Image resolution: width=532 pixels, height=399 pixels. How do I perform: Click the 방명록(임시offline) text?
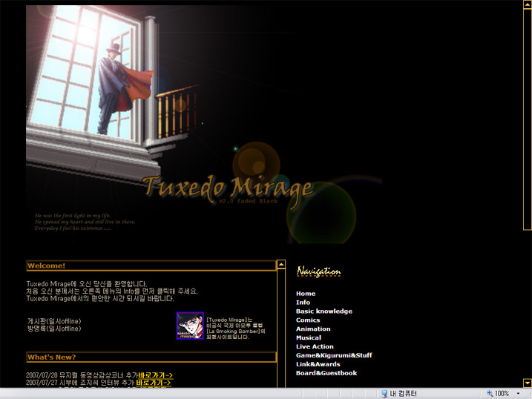pos(54,329)
